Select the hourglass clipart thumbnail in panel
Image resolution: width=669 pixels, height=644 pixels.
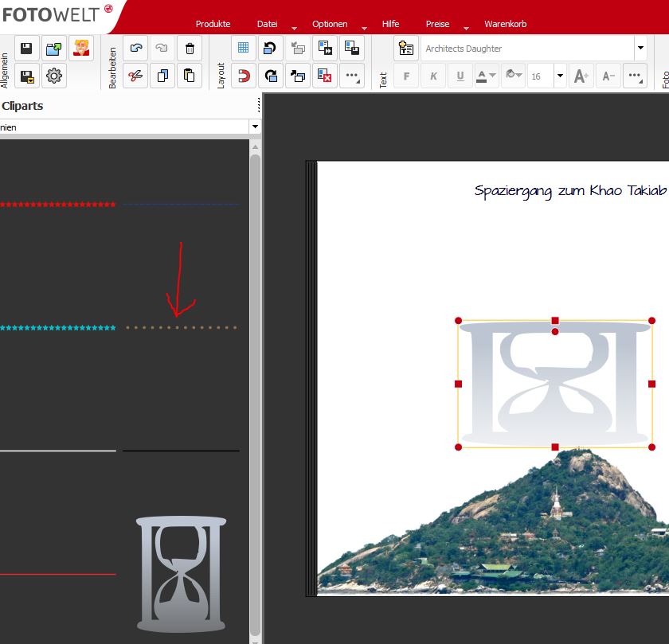[181, 573]
